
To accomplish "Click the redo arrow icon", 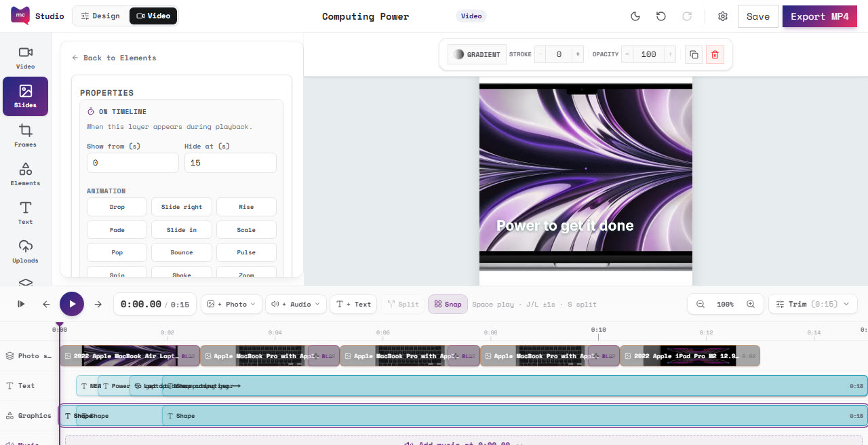I will click(687, 16).
